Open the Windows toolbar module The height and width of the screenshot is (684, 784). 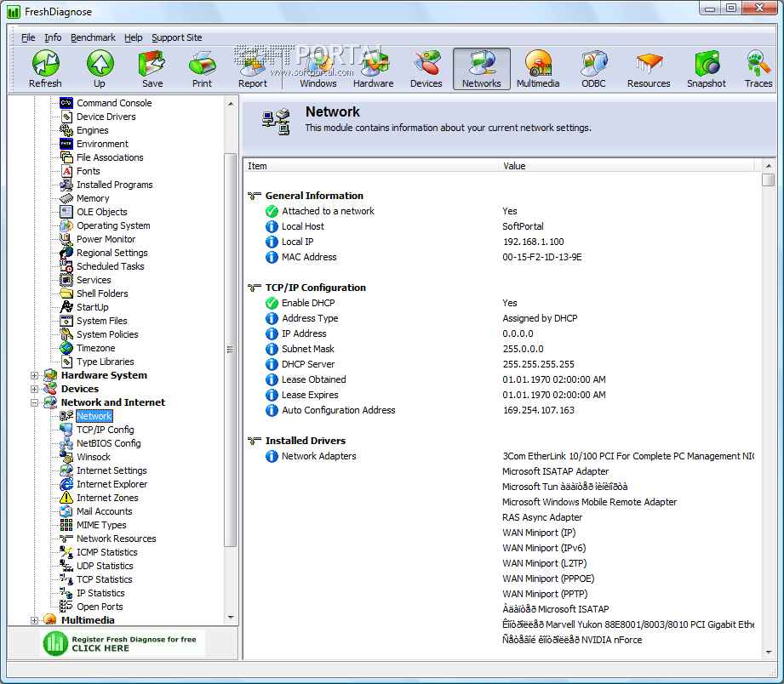pos(318,69)
